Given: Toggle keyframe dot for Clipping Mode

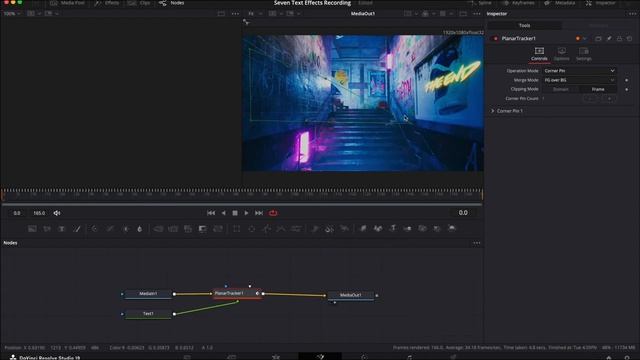Looking at the screenshot, I should tap(627, 89).
